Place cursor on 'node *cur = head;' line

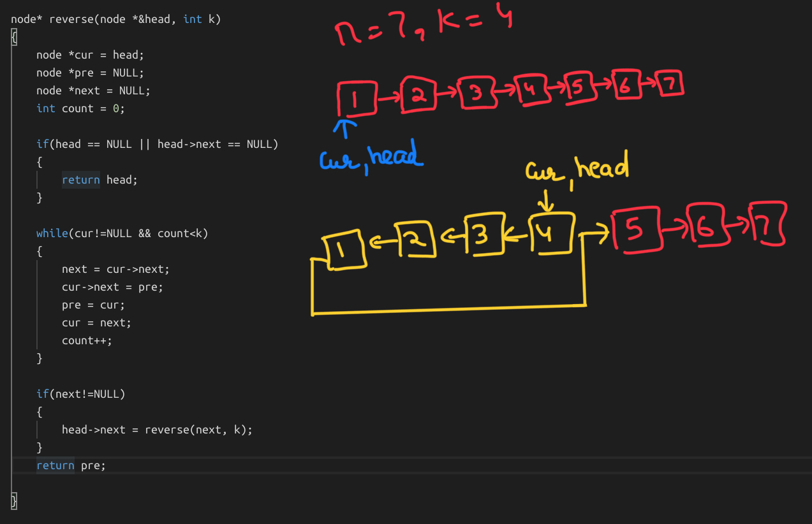pos(90,55)
